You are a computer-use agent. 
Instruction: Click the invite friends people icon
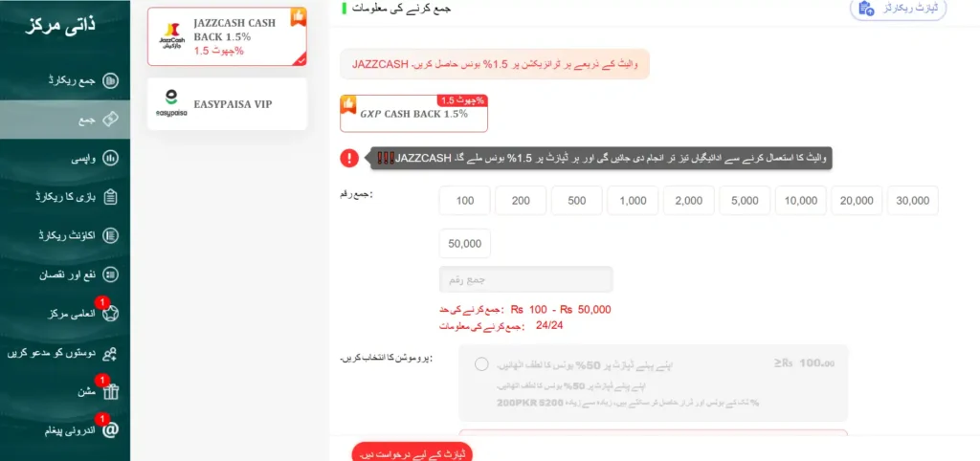[x=110, y=353]
